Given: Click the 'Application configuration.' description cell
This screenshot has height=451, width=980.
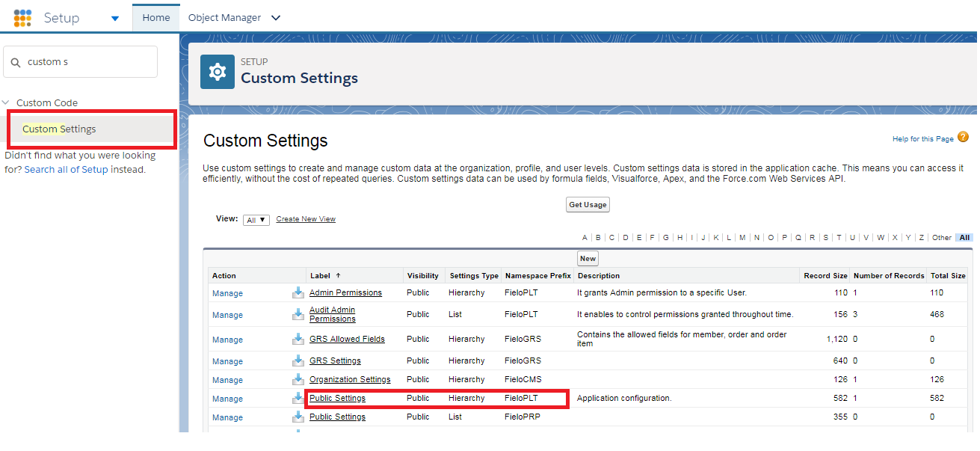Looking at the screenshot, I should pos(624,398).
